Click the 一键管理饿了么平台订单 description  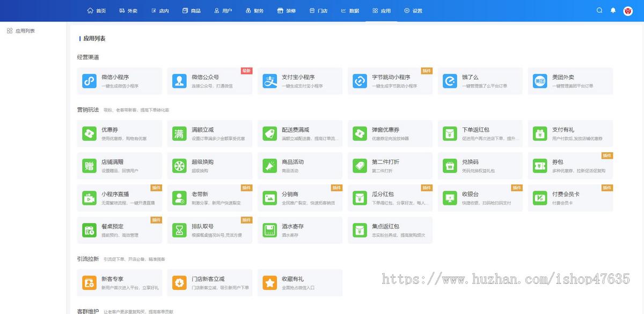[485, 86]
